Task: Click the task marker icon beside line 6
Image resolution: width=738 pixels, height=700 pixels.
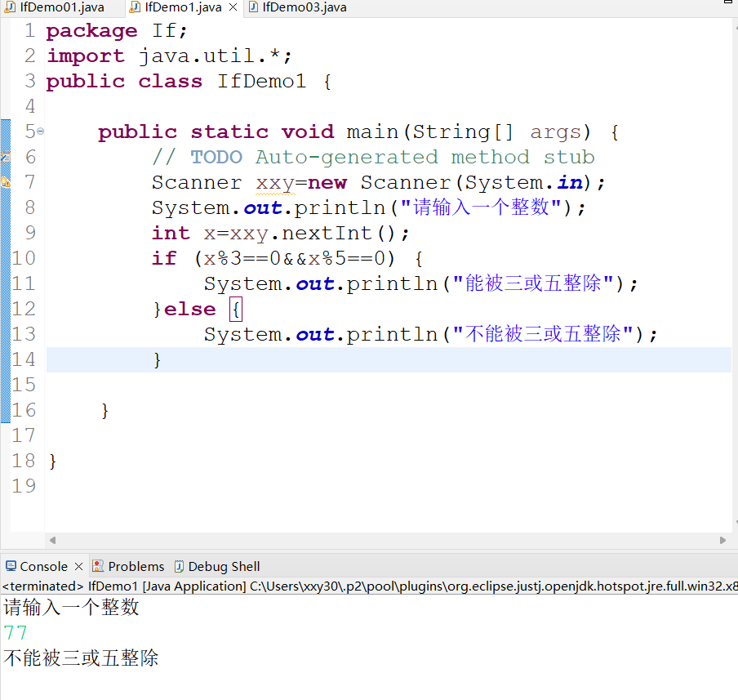Action: tap(5, 157)
